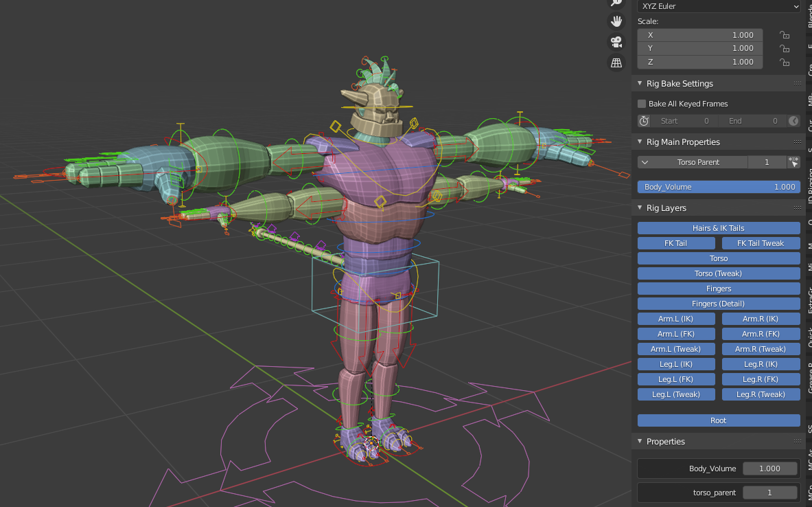Screen dimensions: 812x507
Task: Show the Leg.R (IK) rig layer
Action: point(761,363)
